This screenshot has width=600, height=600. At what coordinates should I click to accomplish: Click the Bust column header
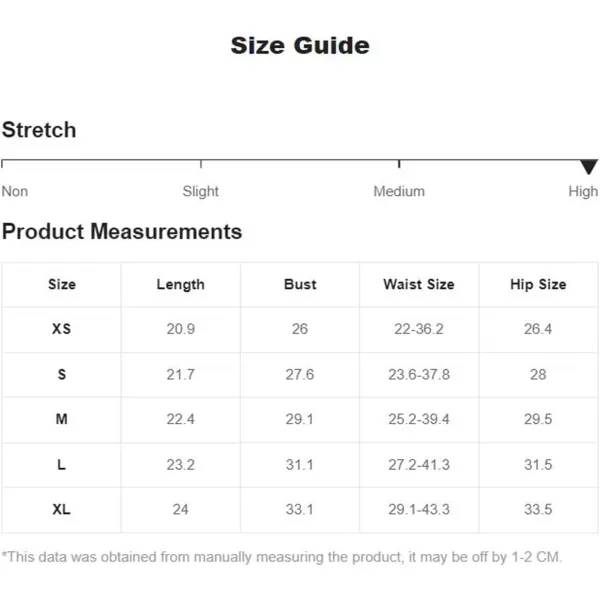pos(300,284)
